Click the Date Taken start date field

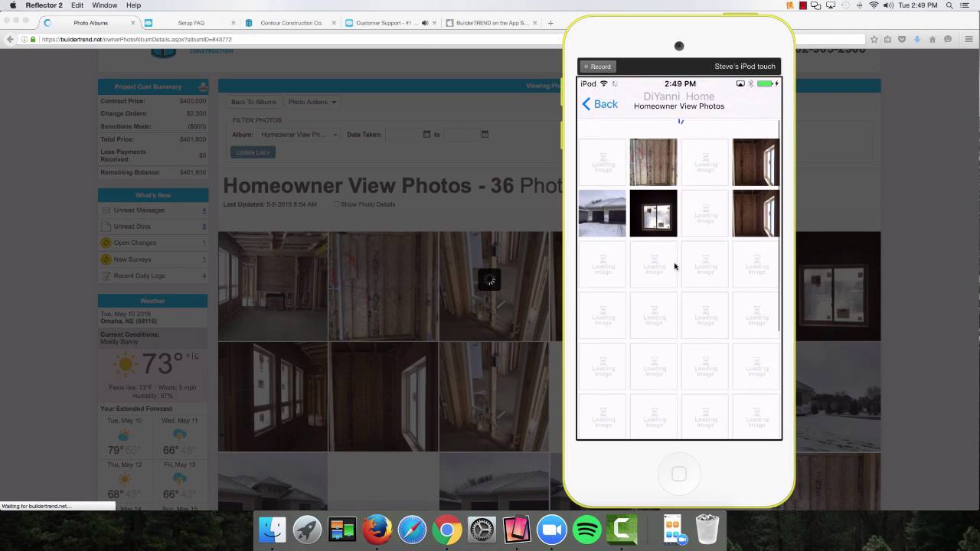pos(403,135)
